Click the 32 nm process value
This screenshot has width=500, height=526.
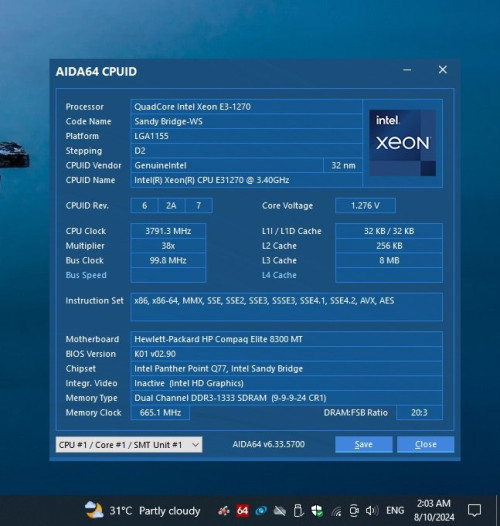(343, 165)
